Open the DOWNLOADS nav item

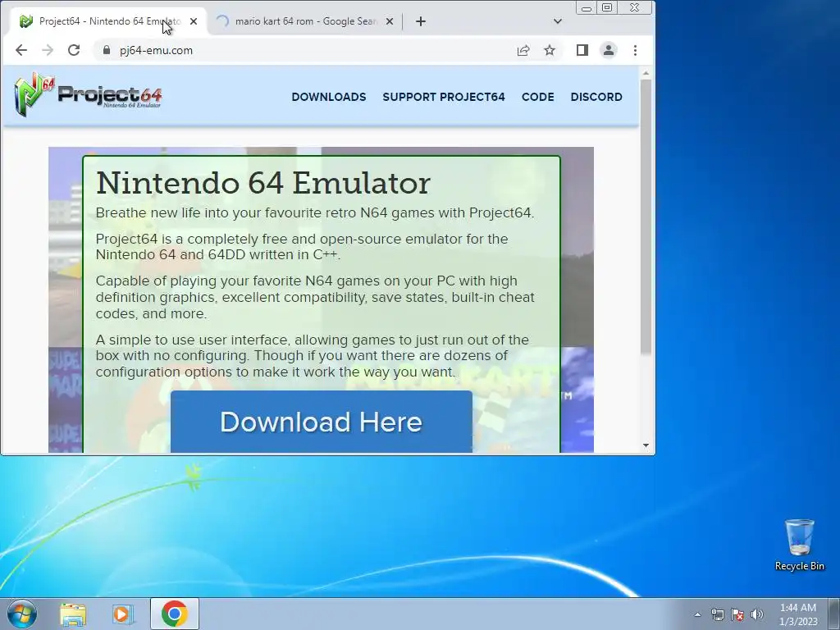pos(329,97)
